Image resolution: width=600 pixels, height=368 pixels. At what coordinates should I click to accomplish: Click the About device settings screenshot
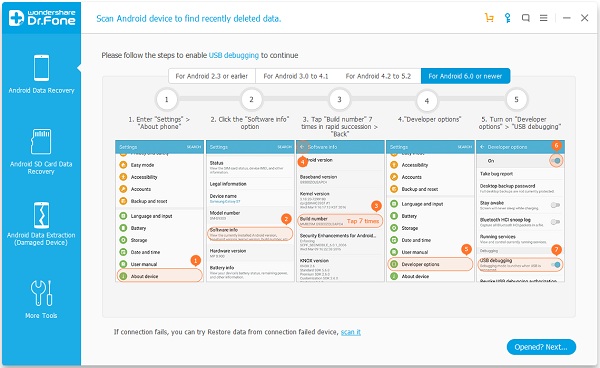(160, 211)
